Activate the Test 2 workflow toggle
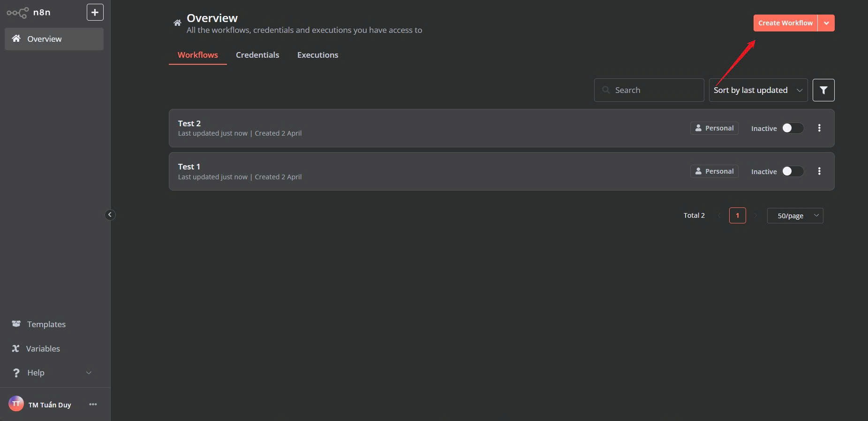The image size is (868, 421). (793, 128)
